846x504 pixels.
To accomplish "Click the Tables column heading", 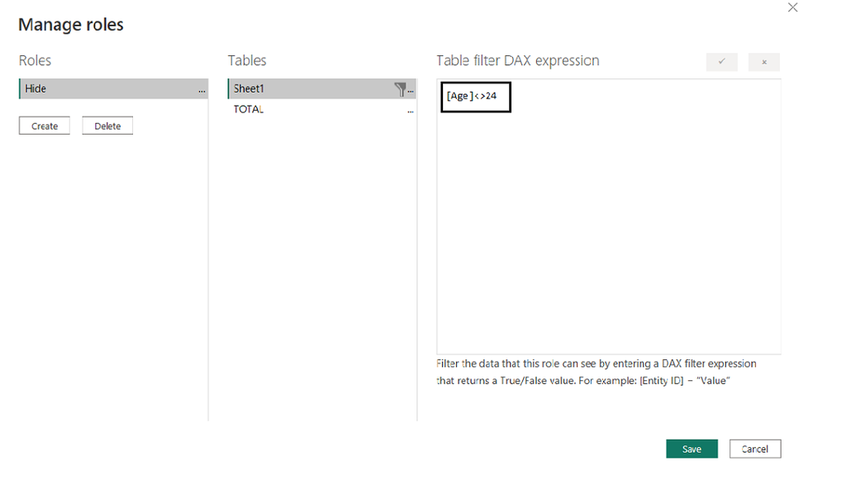I will [247, 60].
